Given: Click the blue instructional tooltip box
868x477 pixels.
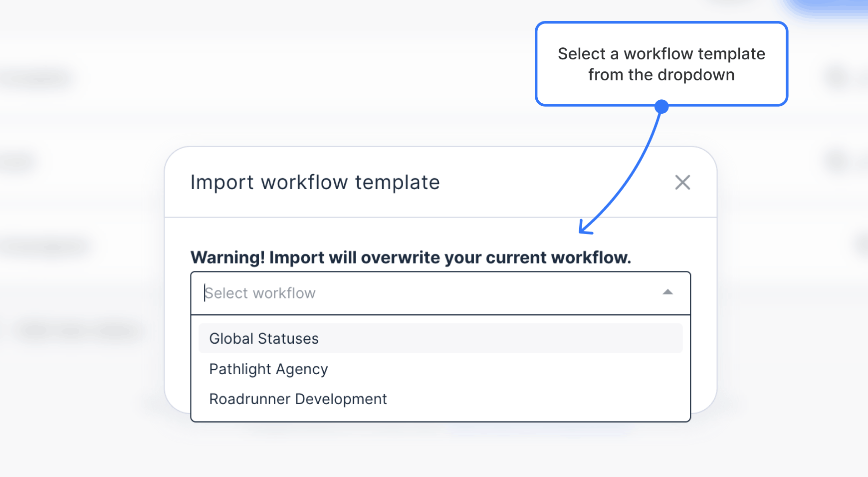Looking at the screenshot, I should pos(661,63).
